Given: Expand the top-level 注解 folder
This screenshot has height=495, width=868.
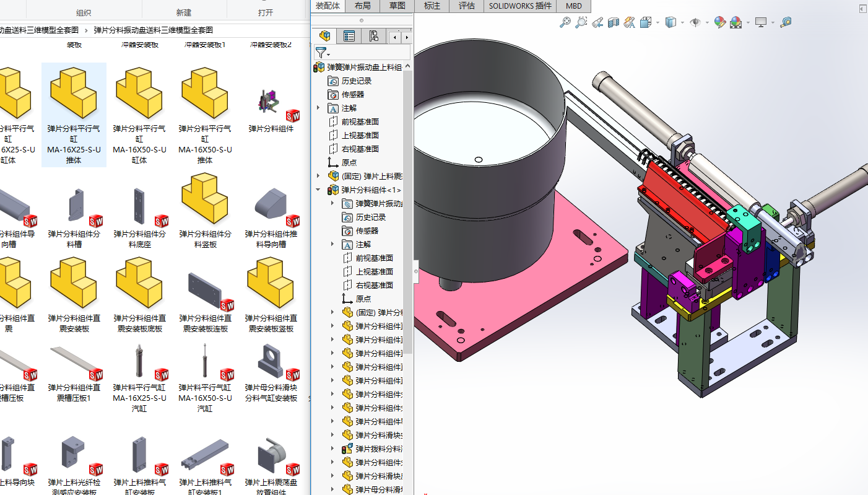Looking at the screenshot, I should [318, 108].
